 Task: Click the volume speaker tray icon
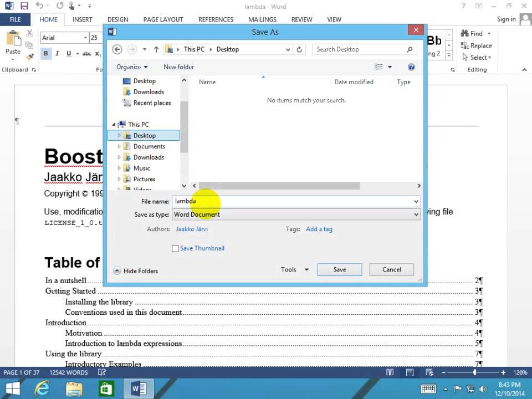(x=483, y=389)
